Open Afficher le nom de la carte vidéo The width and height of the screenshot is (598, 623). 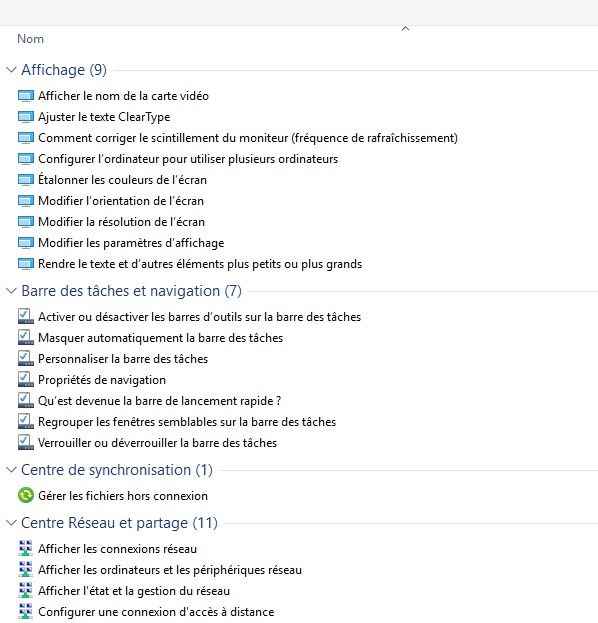[124, 96]
